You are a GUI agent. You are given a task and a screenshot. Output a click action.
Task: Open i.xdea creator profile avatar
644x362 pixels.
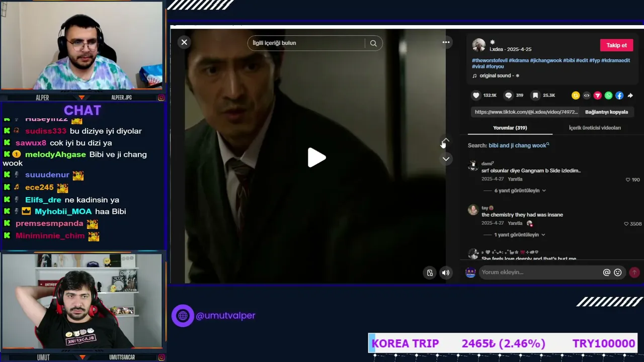479,45
